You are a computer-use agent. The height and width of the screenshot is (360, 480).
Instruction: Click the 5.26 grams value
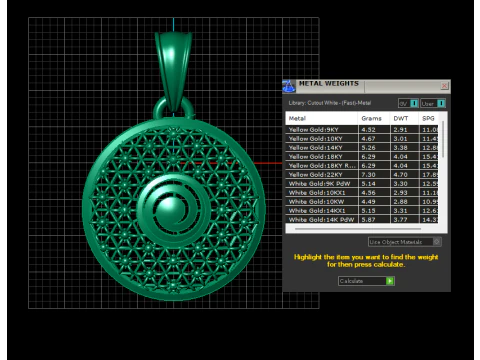tap(368, 148)
